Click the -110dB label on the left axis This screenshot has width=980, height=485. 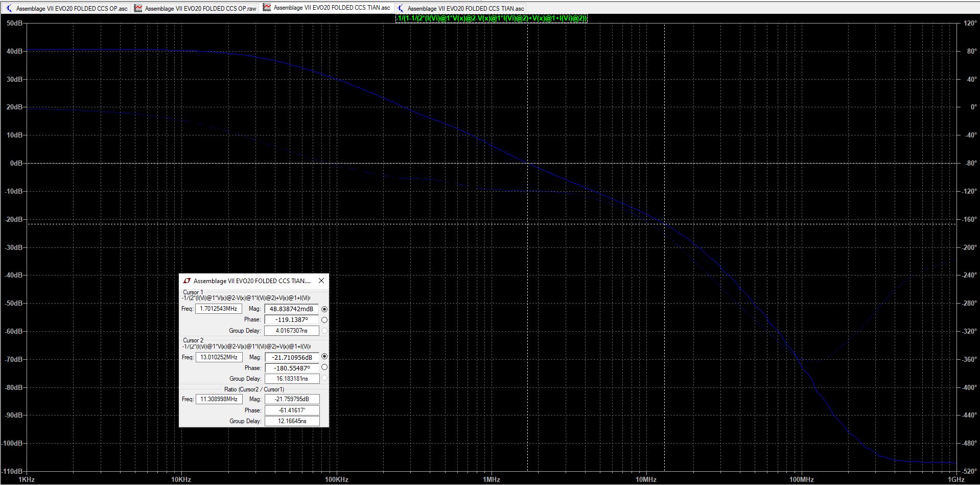click(12, 471)
